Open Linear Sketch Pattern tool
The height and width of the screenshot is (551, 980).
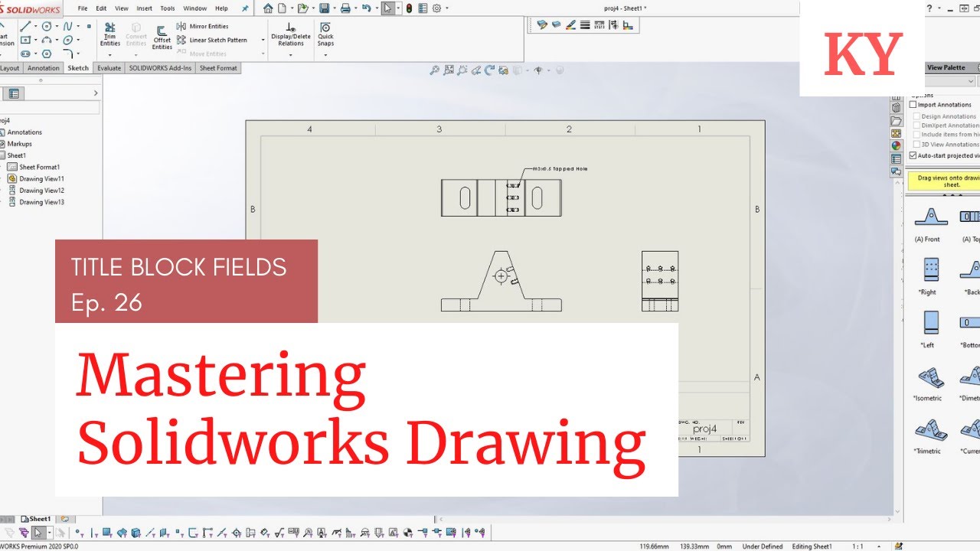tap(212, 40)
